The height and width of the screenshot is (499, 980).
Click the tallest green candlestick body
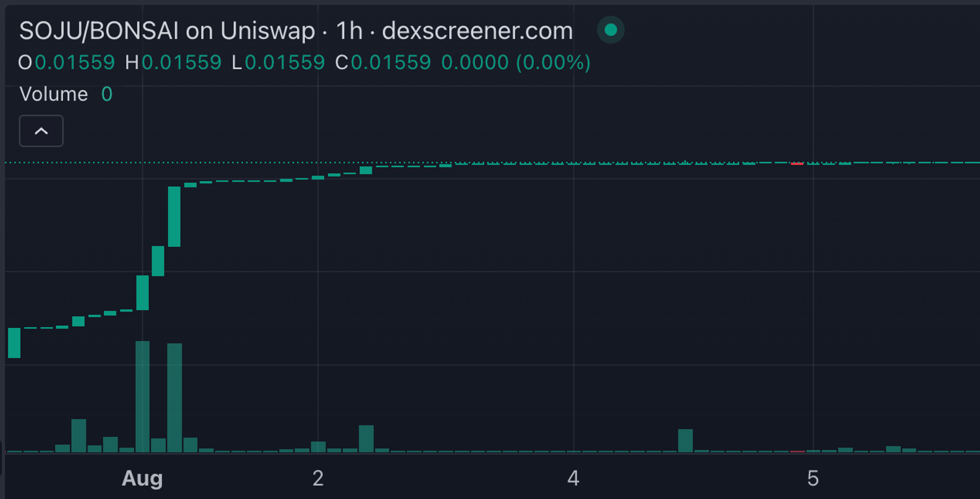pos(174,216)
